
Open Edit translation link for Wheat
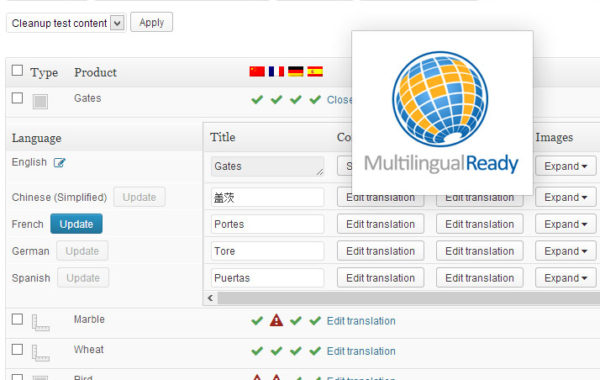tap(361, 351)
